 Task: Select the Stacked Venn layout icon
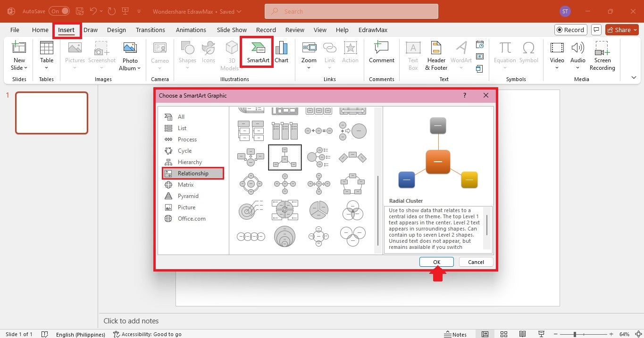[x=285, y=236]
